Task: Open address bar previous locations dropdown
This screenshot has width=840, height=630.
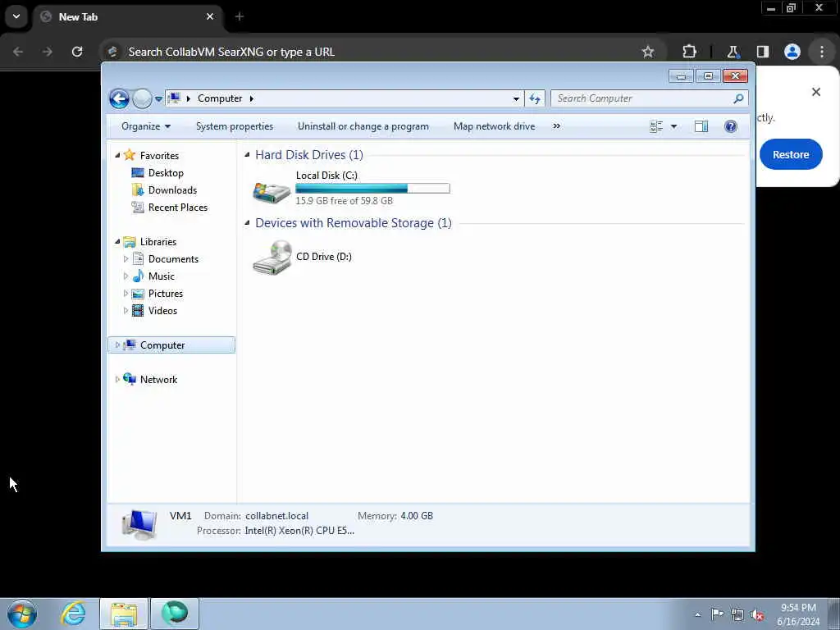Action: (x=516, y=98)
